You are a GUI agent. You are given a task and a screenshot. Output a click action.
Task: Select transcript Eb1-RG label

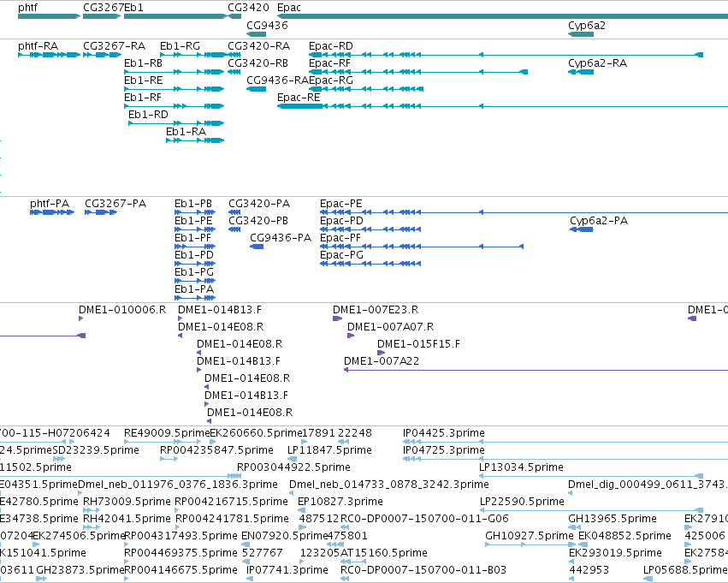pyautogui.click(x=181, y=46)
